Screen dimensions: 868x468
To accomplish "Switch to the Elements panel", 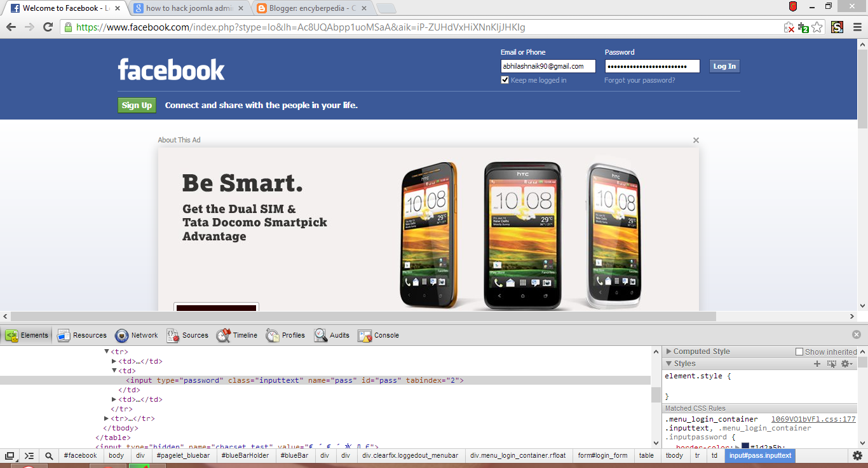I will tap(27, 335).
